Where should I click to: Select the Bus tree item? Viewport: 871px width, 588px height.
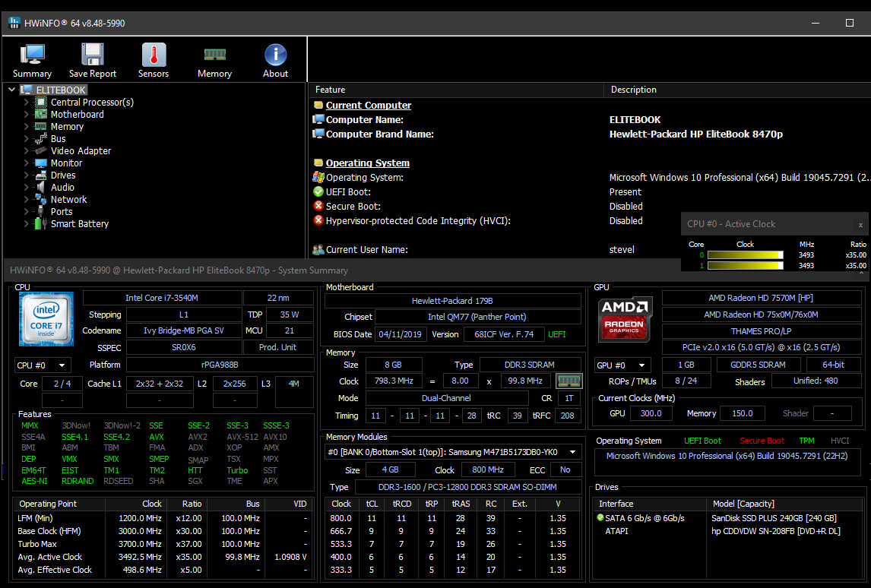[59, 139]
